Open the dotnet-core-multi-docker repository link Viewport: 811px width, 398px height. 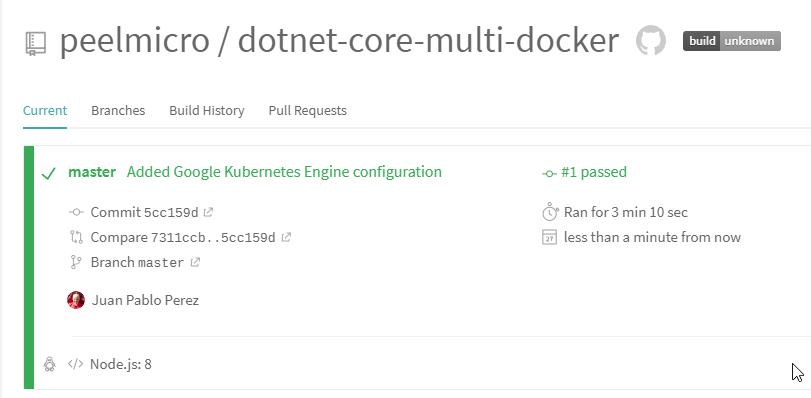tap(428, 40)
